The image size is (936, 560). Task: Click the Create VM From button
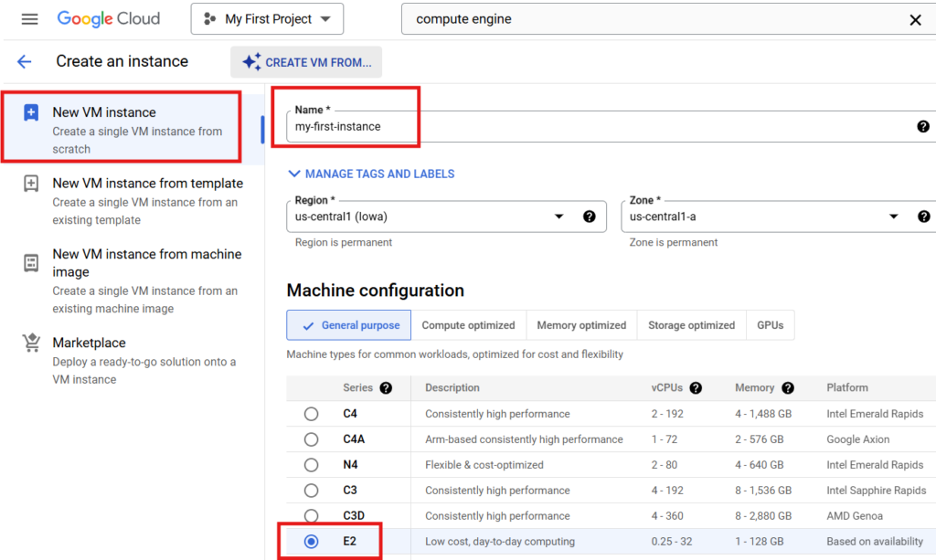pos(306,62)
